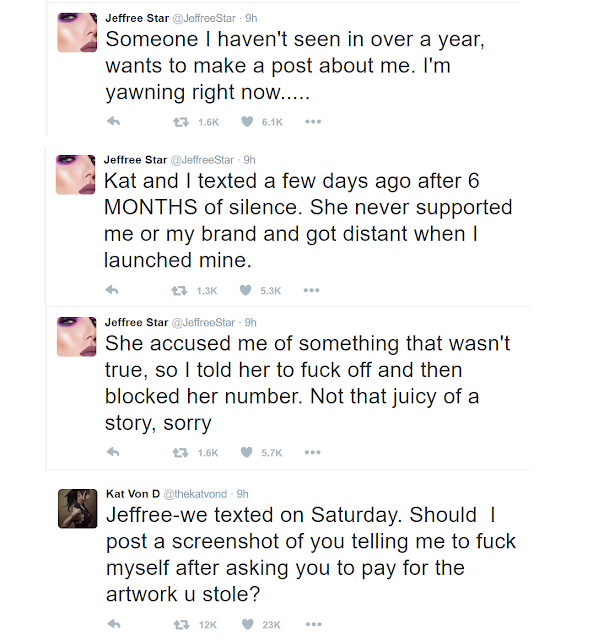Expand more menu on "6 MONTHS" tweet
The image size is (593, 640).
point(311,290)
